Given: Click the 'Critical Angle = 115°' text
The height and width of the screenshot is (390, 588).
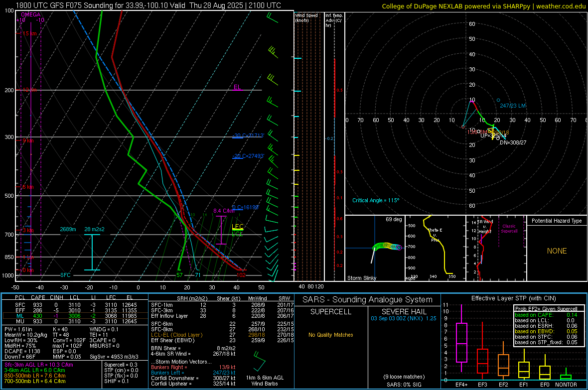Looking at the screenshot, I should (x=376, y=200).
